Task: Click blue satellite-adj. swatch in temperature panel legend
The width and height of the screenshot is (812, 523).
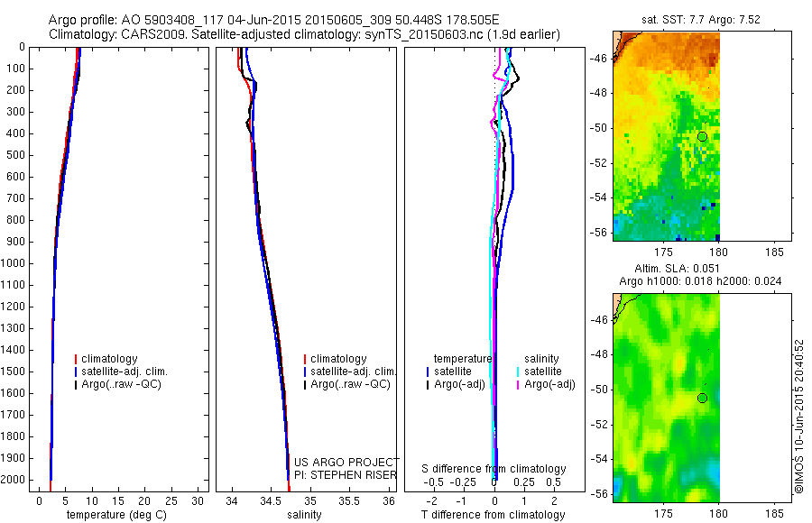Action: click(76, 372)
